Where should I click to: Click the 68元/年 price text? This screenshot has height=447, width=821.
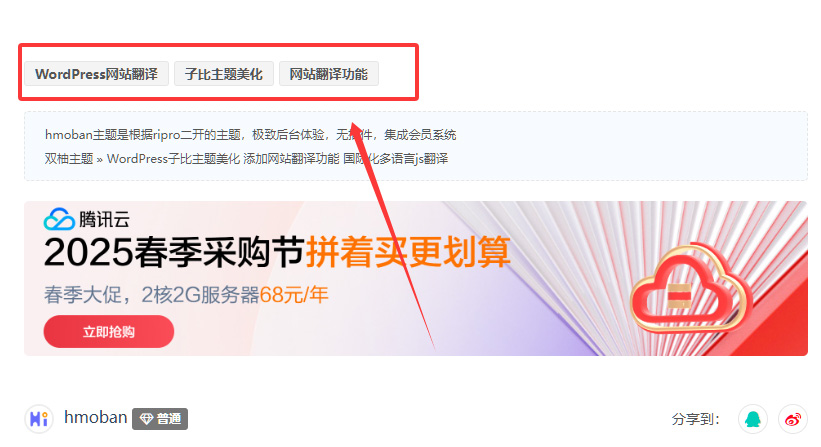294,295
